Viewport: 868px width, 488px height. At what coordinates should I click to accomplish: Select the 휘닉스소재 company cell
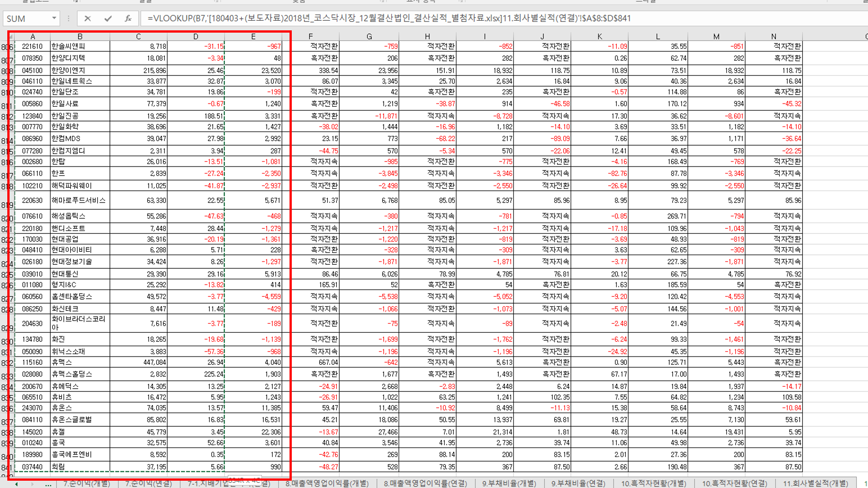80,351
